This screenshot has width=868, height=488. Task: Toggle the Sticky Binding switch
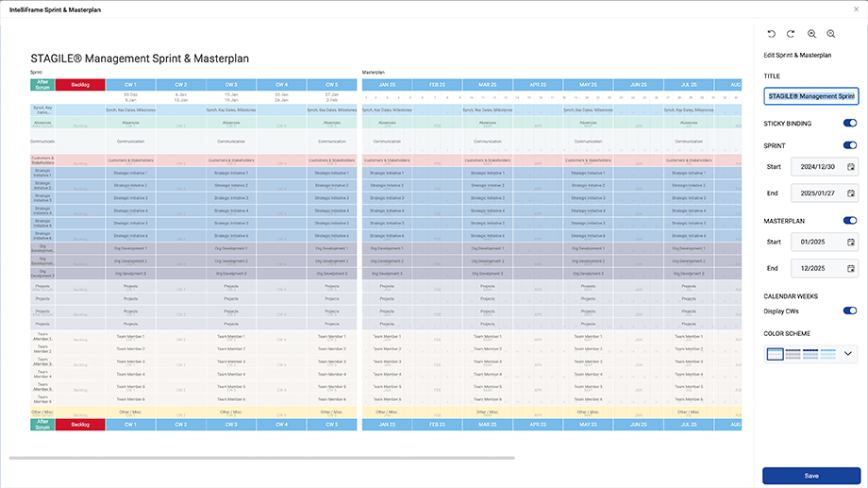pyautogui.click(x=850, y=123)
